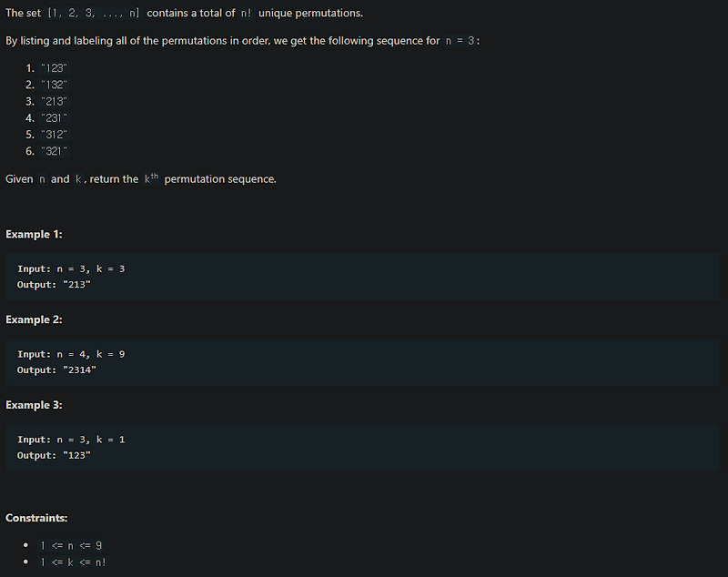Click Example 1 input line n = 3, k = 3

tap(71, 268)
